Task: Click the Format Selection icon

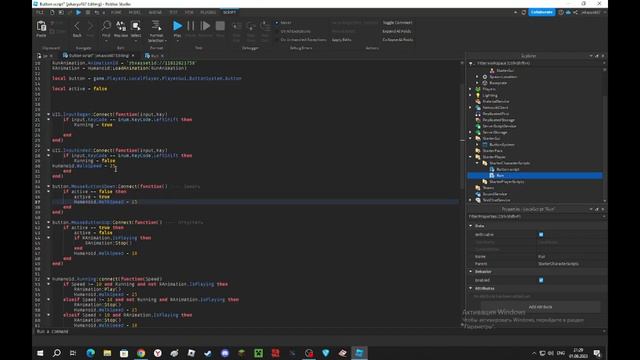Action: 156,26
